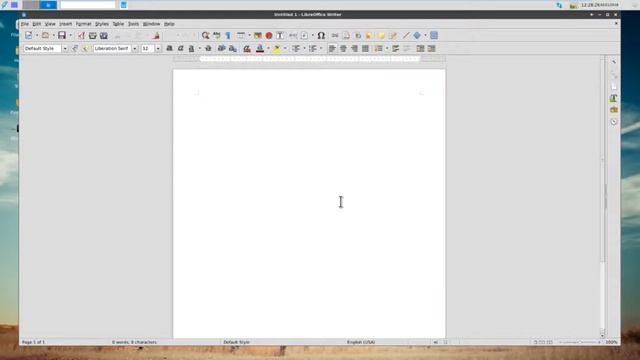Insert a chart with the red circle icon
This screenshot has width=640, height=360.
point(269,36)
